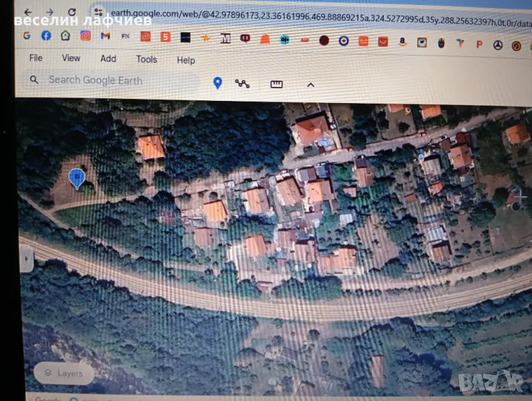Open the Tools menu
This screenshot has height=401, width=532.
[147, 59]
